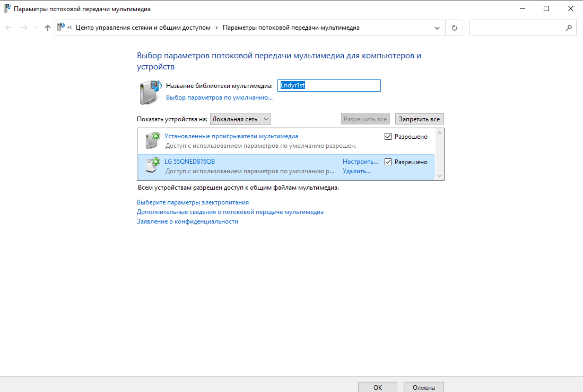583x392 pixels.
Task: Confirm settings with the OK button
Action: pos(377,387)
